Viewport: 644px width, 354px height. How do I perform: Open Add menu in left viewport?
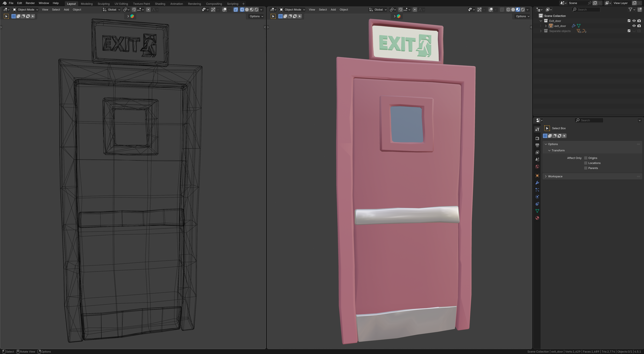tap(66, 10)
